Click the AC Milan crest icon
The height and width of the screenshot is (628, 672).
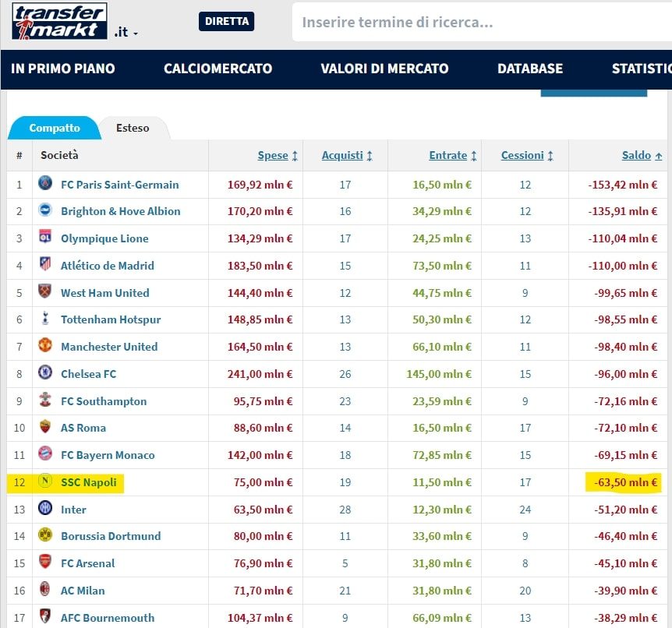[45, 591]
